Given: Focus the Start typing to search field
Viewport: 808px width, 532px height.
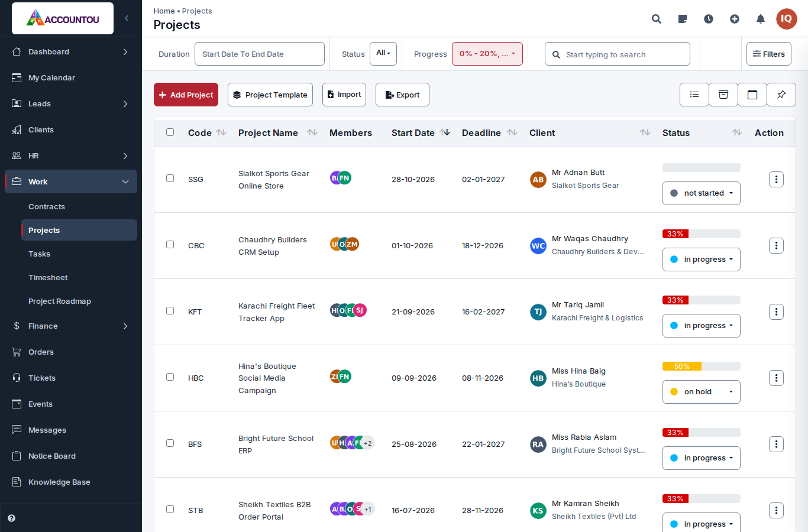Looking at the screenshot, I should (x=618, y=54).
